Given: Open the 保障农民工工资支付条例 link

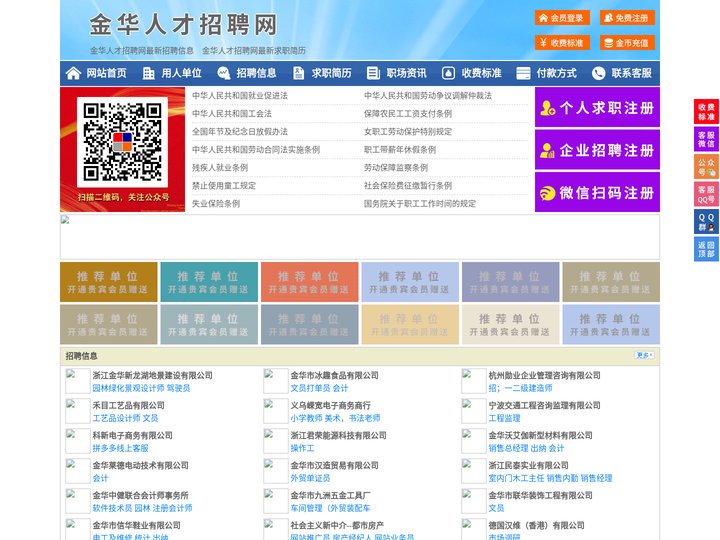Looking at the screenshot, I should tap(408, 113).
